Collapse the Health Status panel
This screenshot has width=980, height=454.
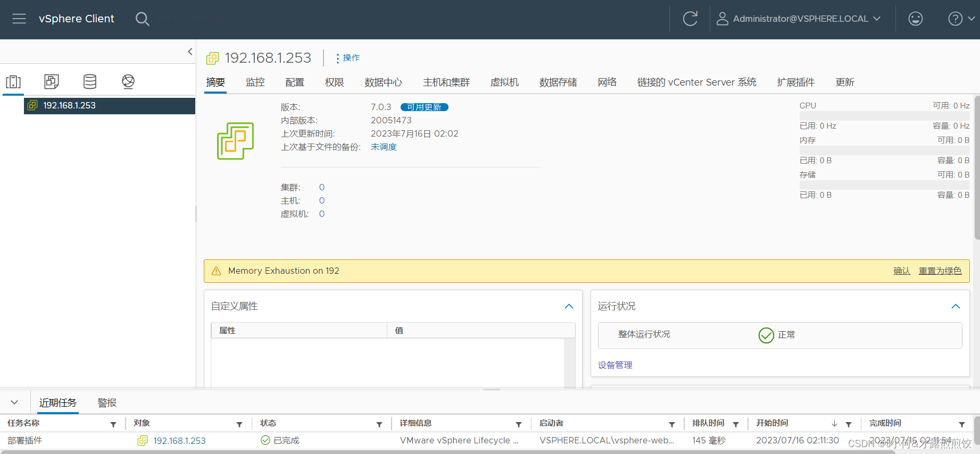pos(956,306)
